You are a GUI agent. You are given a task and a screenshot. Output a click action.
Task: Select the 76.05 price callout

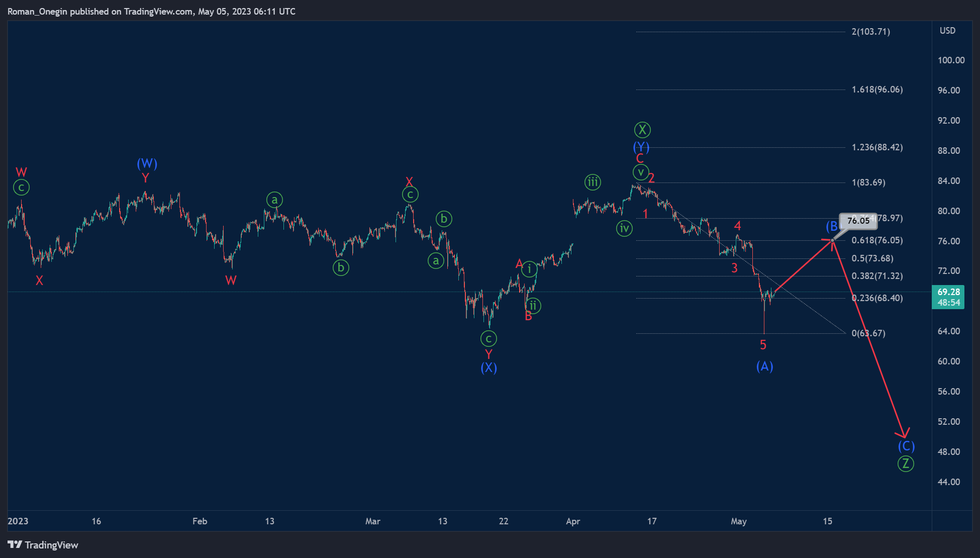tap(858, 221)
